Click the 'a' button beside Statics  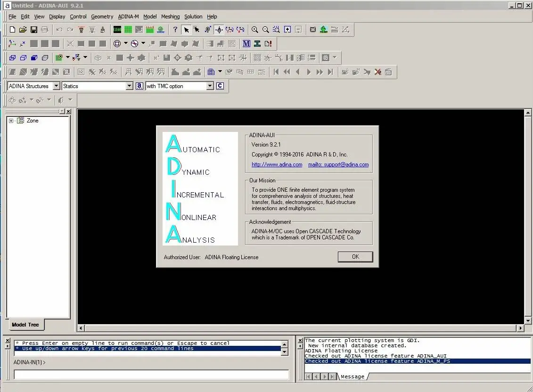click(139, 86)
